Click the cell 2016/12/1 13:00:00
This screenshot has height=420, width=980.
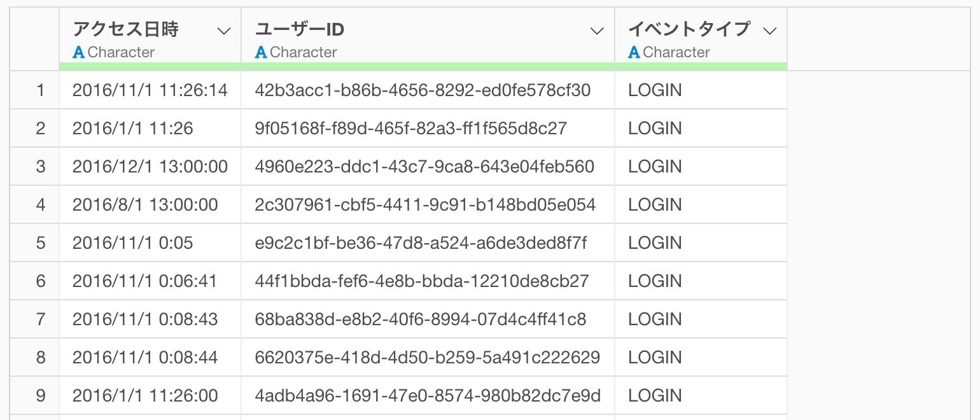click(x=150, y=167)
